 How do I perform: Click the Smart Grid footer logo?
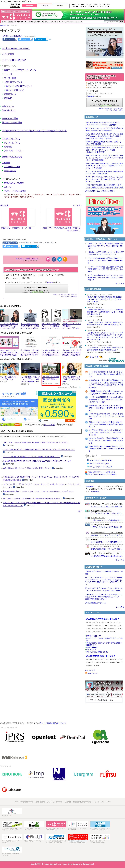pyautogui.click(x=56, y=837)
